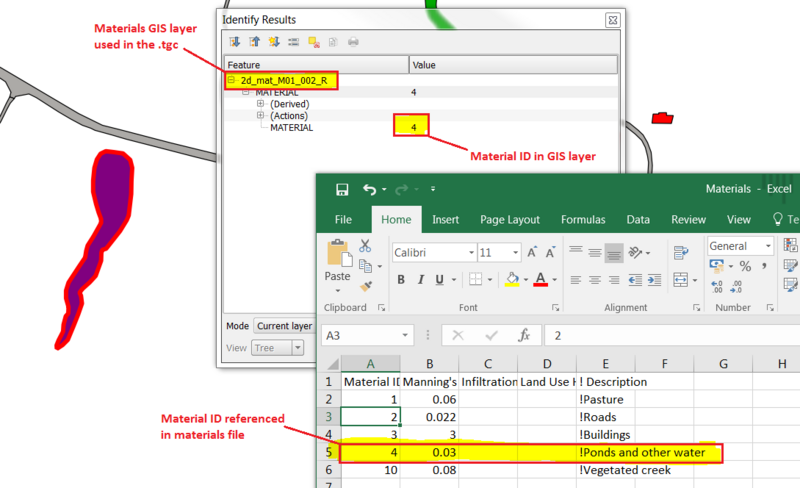Click the Paste clipboard icon
This screenshot has height=488, width=800.
click(339, 252)
